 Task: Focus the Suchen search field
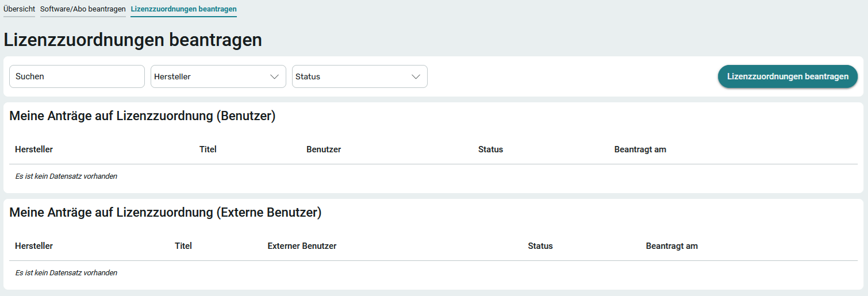pos(77,76)
